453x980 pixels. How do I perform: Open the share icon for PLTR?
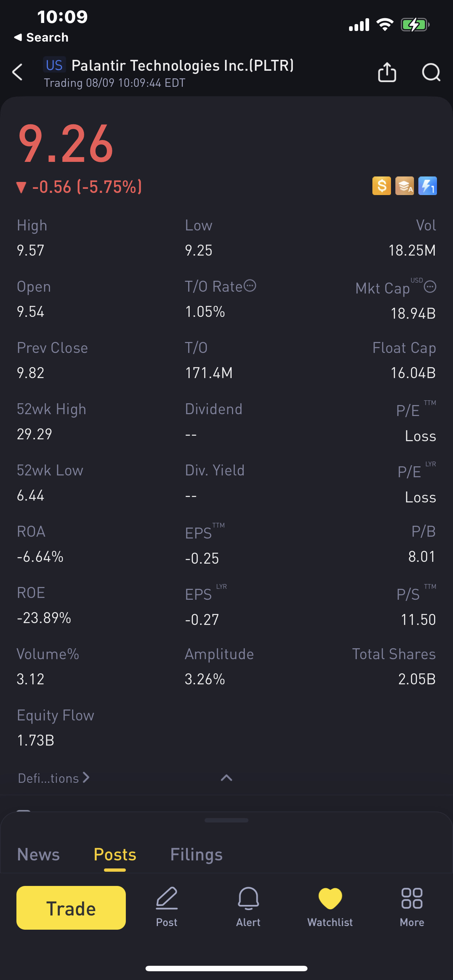[387, 72]
